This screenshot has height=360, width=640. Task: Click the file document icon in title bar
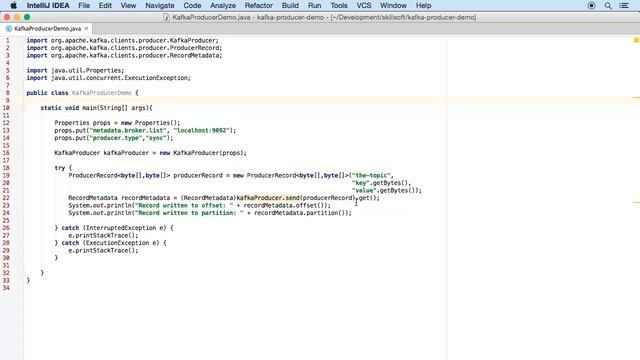166,17
